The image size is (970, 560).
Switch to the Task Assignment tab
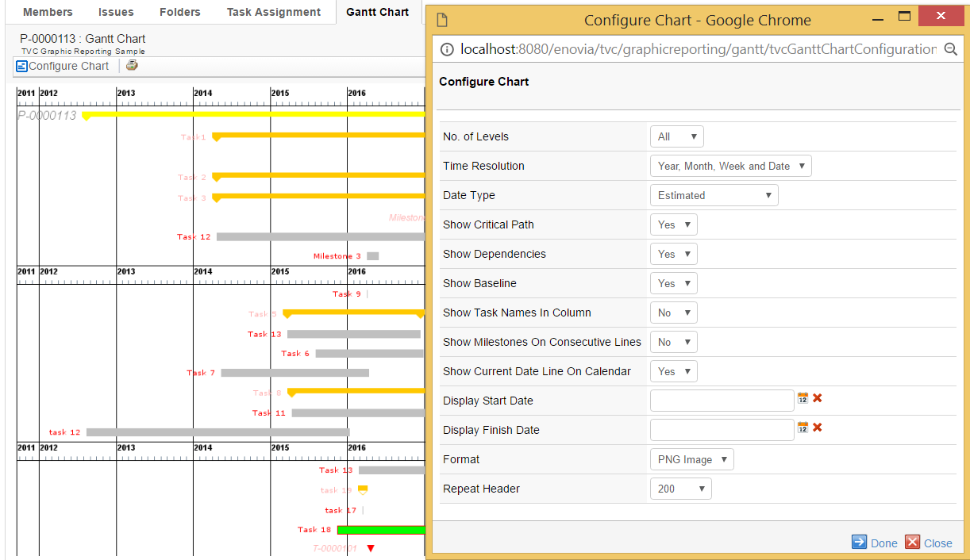pyautogui.click(x=274, y=12)
